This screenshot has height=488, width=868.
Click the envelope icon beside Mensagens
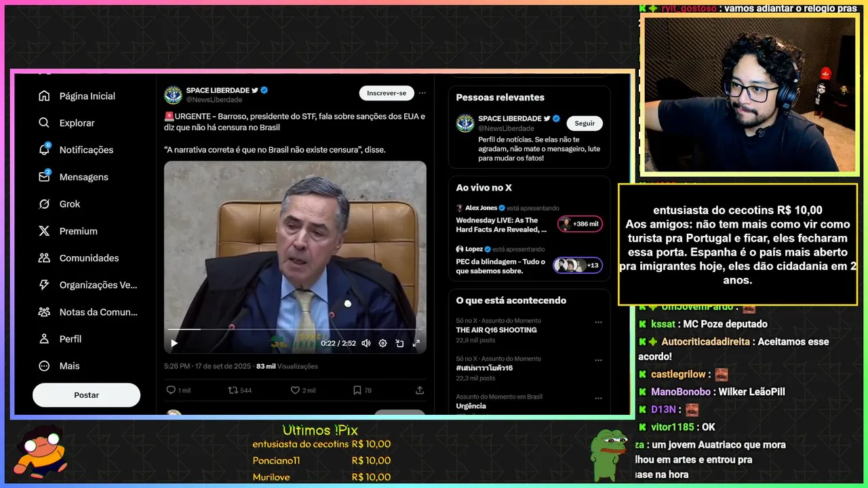pos(44,177)
